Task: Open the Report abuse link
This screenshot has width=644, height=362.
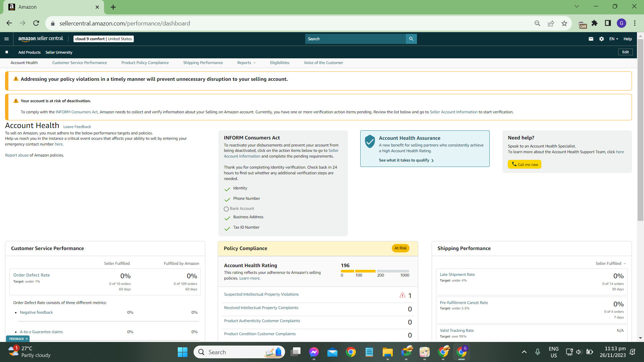Action: point(17,155)
